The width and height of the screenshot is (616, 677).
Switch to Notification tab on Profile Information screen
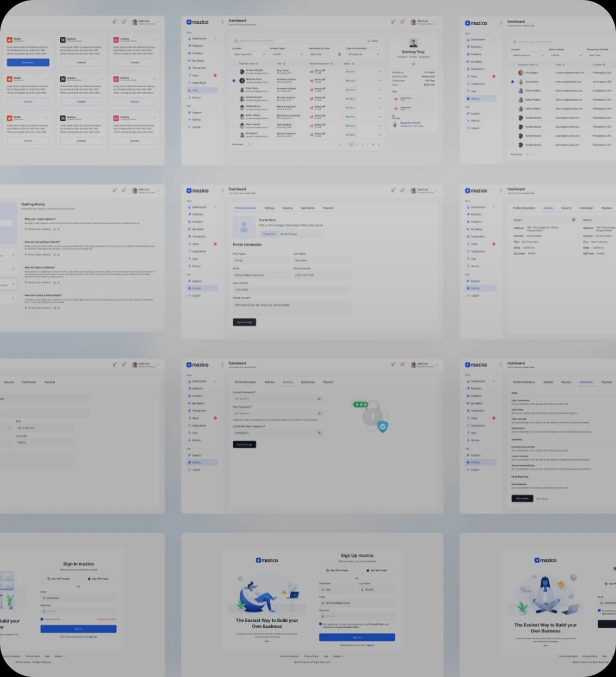307,208
